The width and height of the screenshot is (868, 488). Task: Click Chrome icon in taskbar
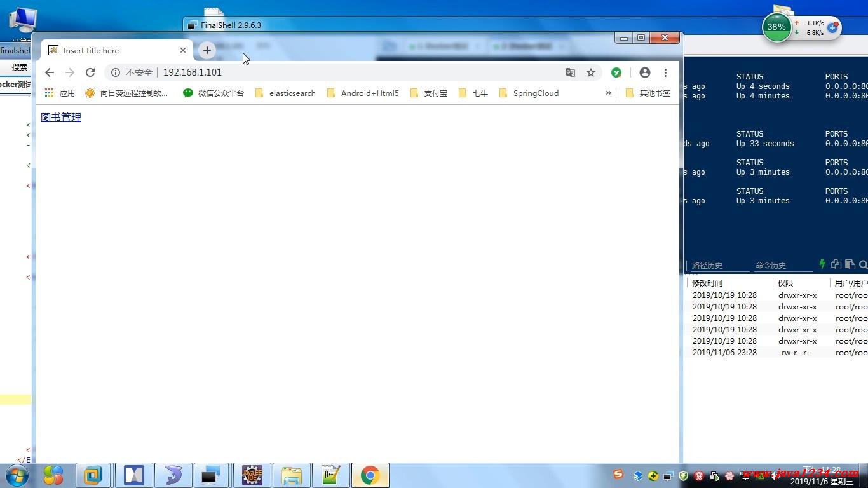[x=370, y=475]
